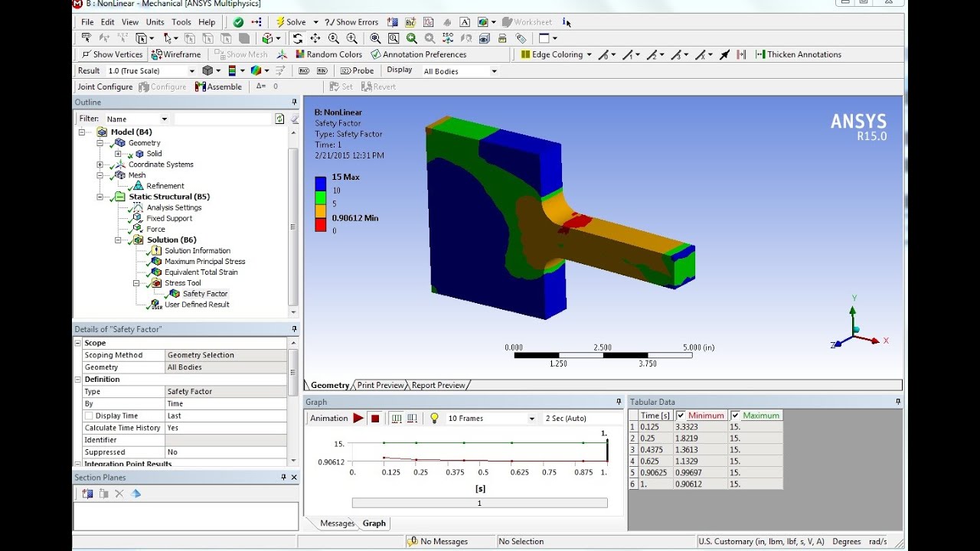This screenshot has height=551, width=980.
Task: Click the ISO isometric view icon
Action: pos(447,38)
